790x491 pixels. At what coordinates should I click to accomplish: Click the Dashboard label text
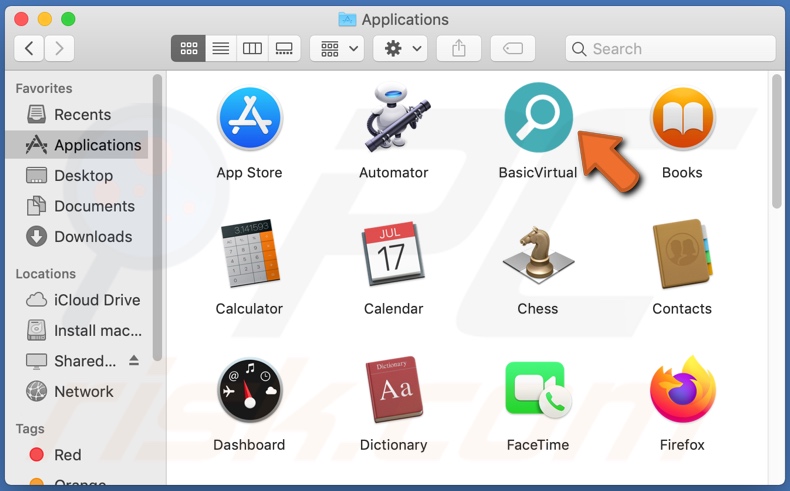[249, 445]
